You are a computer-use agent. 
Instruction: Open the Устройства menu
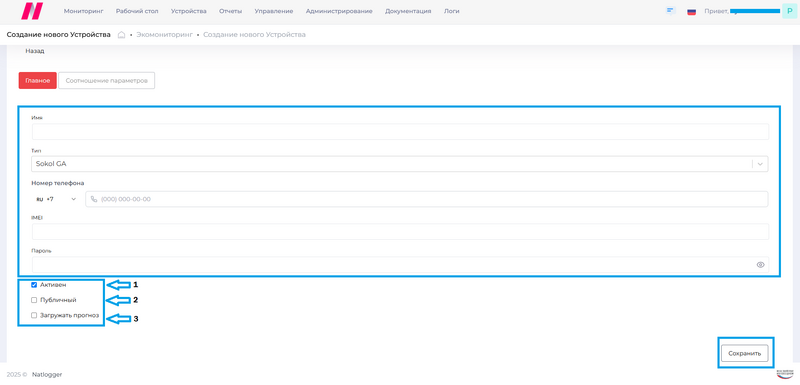(189, 11)
